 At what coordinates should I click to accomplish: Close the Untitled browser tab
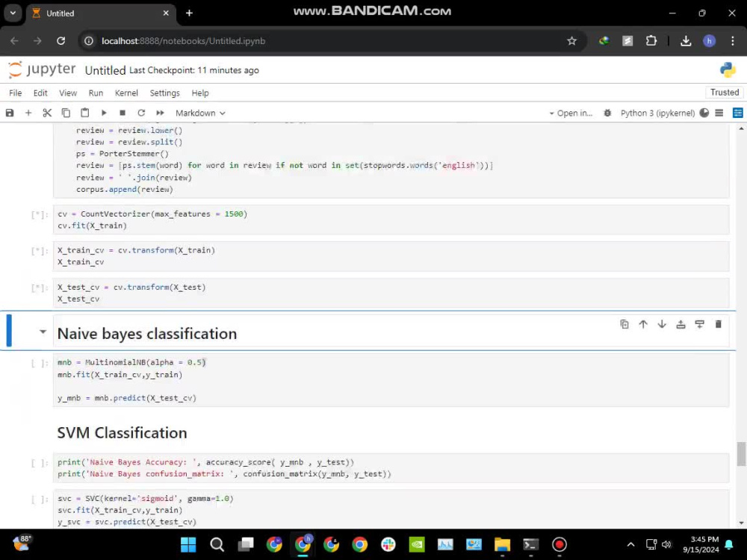(x=166, y=13)
